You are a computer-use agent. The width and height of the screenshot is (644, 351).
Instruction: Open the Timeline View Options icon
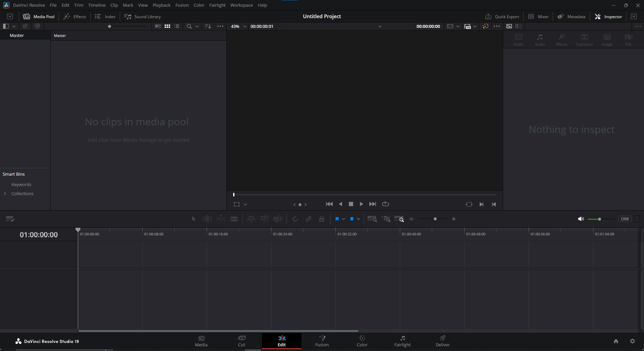pos(10,219)
